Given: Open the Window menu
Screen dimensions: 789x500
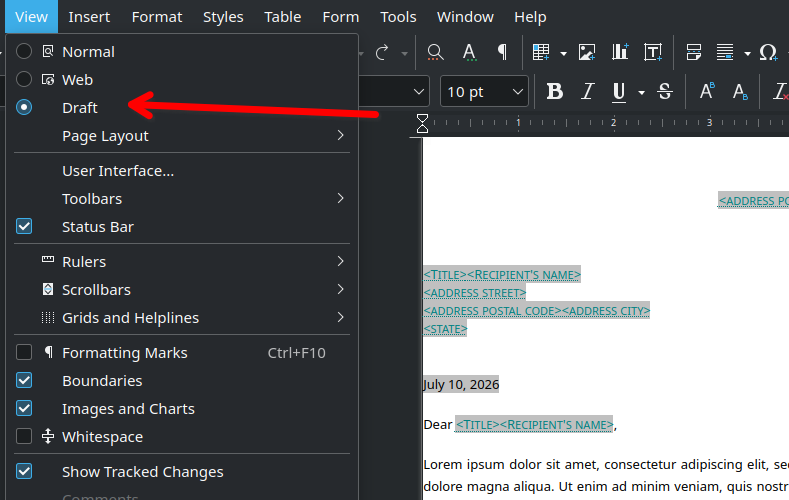Looking at the screenshot, I should tap(465, 17).
